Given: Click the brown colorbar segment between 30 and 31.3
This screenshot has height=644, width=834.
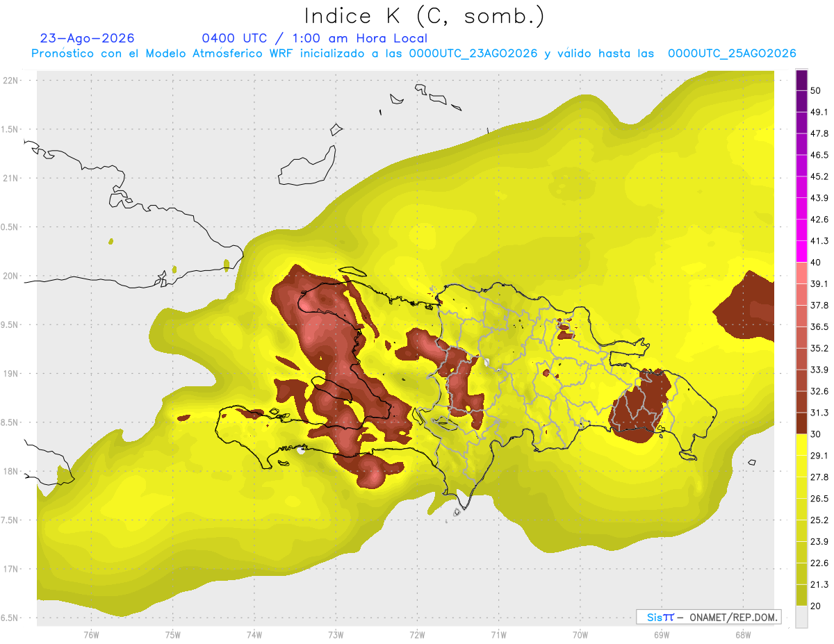Looking at the screenshot, I should [801, 423].
